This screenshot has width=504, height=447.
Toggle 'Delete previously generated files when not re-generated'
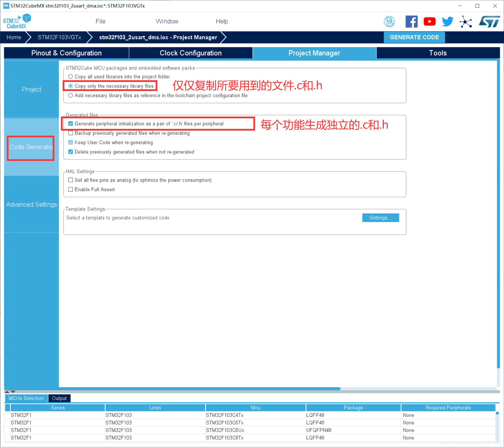tap(70, 152)
